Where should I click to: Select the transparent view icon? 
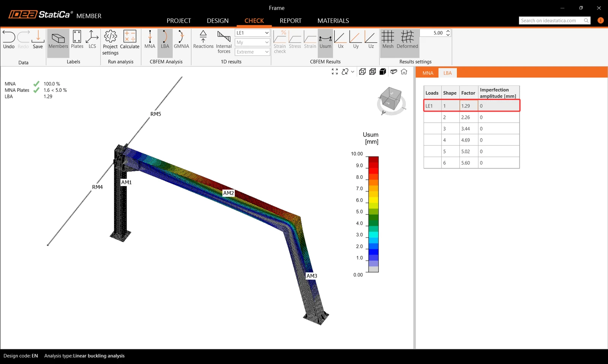tap(373, 72)
